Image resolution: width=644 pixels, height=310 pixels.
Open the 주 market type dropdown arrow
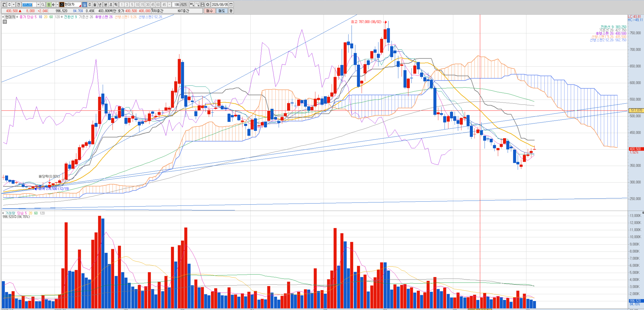point(14,5)
